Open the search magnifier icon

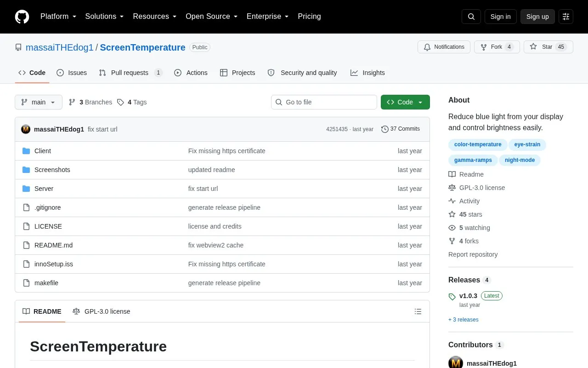click(471, 17)
